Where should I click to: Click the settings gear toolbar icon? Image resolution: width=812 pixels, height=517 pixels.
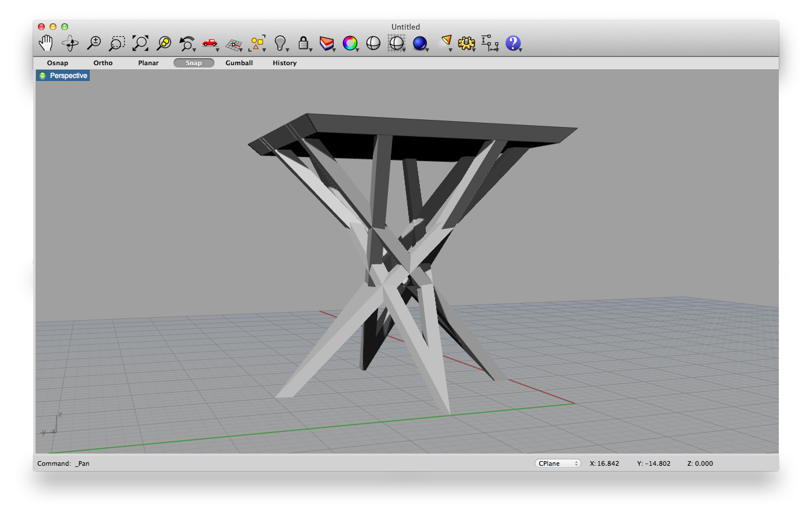tap(467, 43)
